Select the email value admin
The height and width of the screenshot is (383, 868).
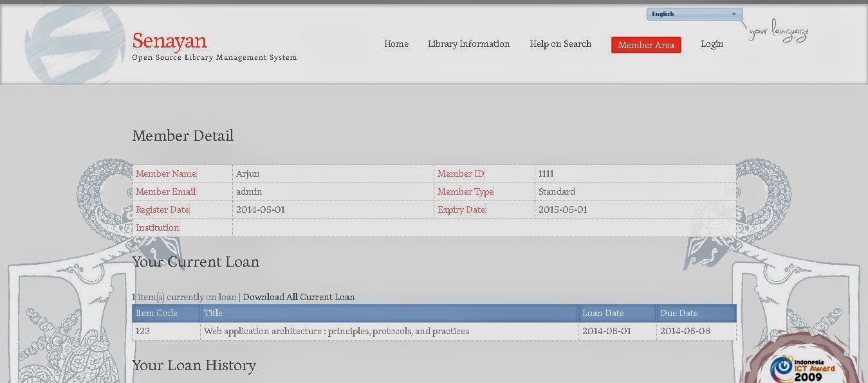point(249,191)
